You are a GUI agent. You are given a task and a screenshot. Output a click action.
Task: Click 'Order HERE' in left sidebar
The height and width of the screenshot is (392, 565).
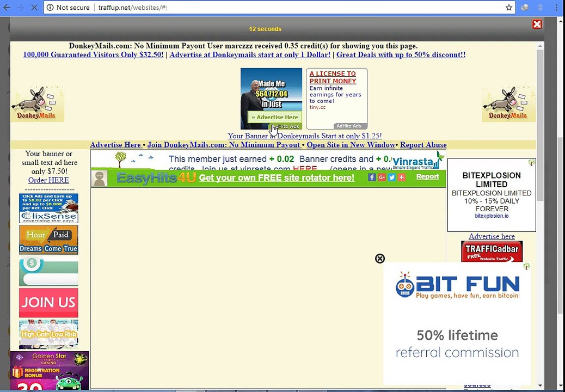coord(48,180)
